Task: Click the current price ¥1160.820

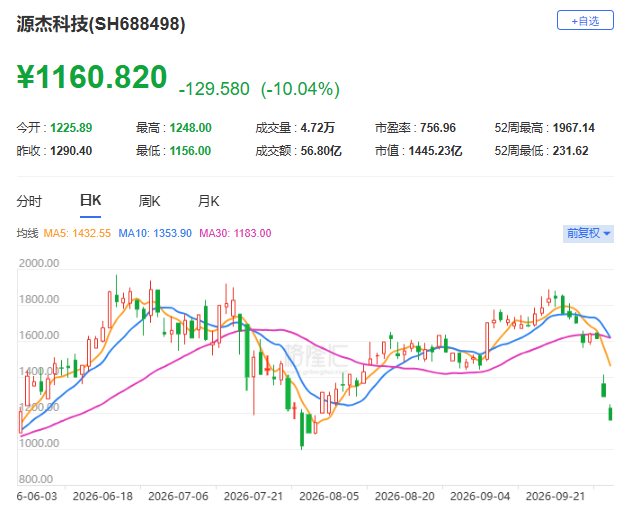Action: click(x=92, y=77)
